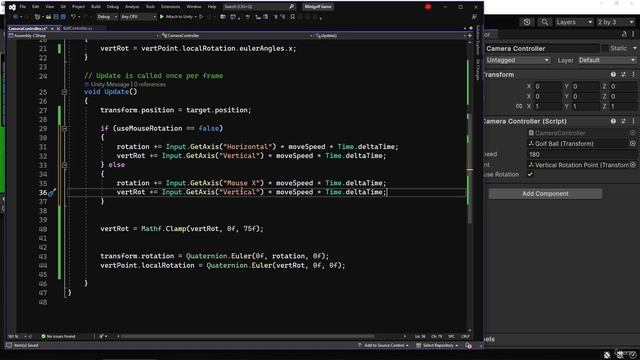Open the Unity '2 by 3' layout dropdown

[x=616, y=22]
